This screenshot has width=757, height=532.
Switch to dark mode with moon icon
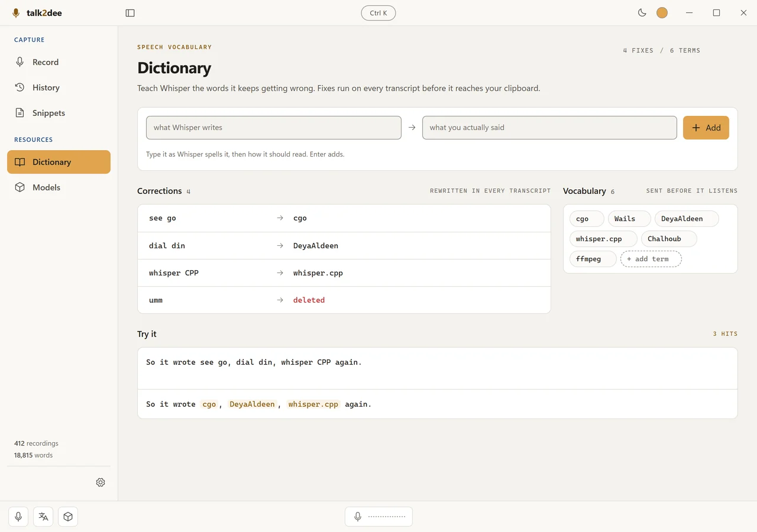[x=642, y=13]
